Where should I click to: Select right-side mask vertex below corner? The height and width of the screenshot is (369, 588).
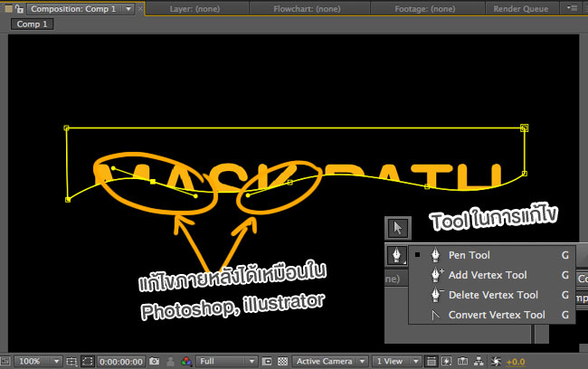(x=525, y=174)
